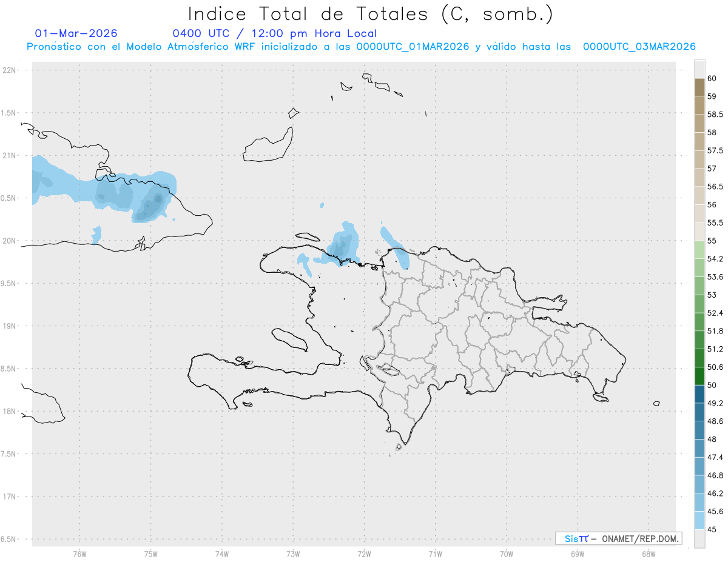This screenshot has width=728, height=562.
Task: Click the longitude label '72W'
Action: (x=364, y=554)
